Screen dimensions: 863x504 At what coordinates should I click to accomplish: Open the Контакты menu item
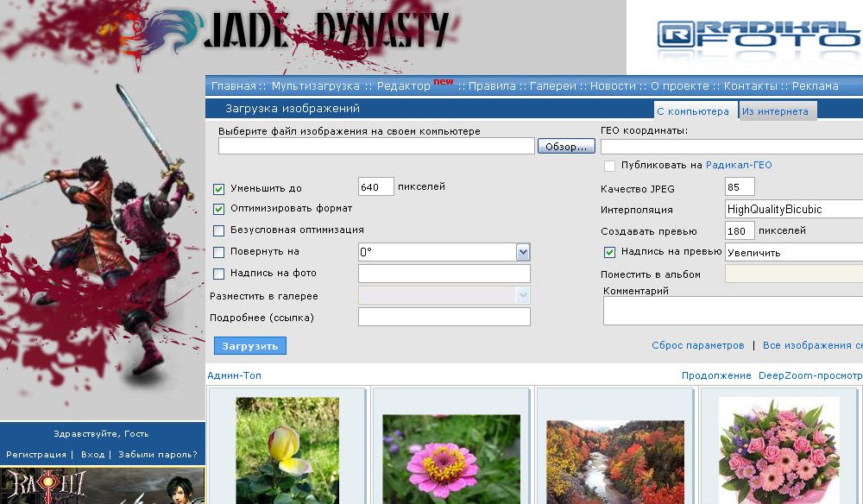click(750, 86)
